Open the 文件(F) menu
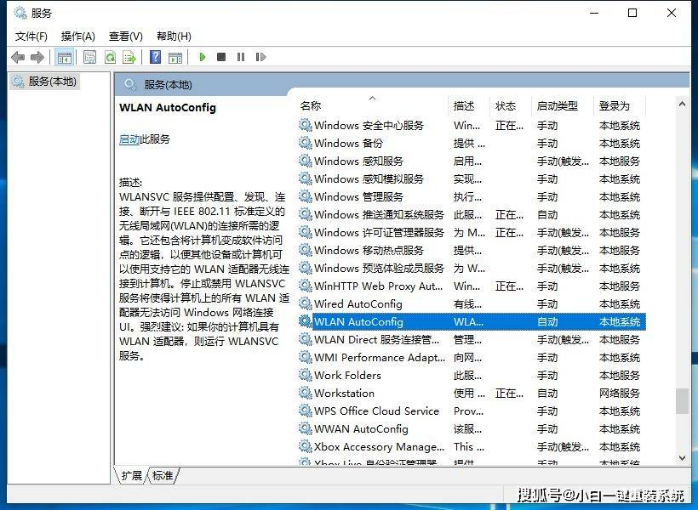 31,36
